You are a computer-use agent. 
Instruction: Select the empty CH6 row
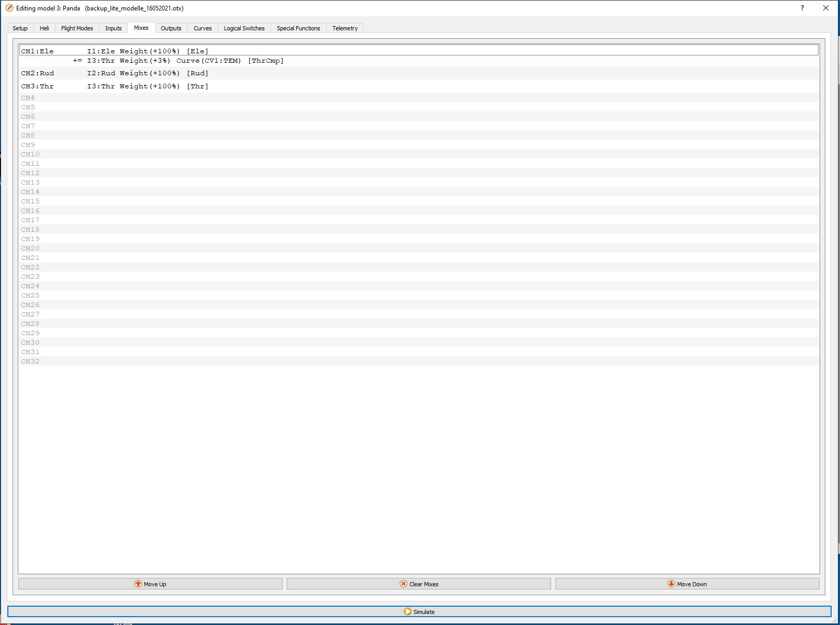click(419, 117)
